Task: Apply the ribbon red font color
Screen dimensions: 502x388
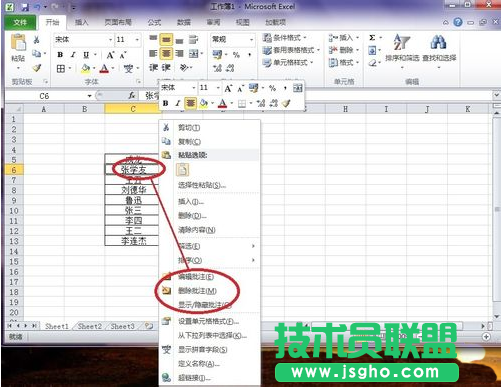Action: pos(104,69)
